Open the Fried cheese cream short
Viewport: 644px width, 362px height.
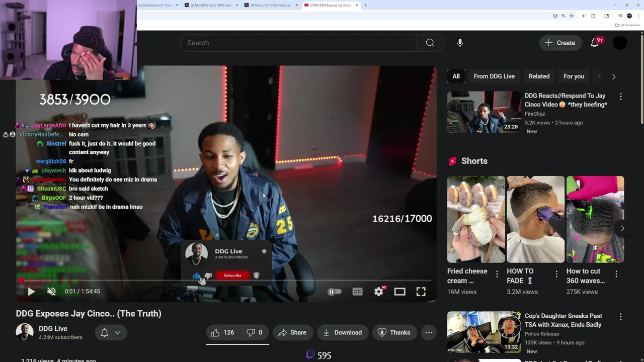(x=476, y=219)
